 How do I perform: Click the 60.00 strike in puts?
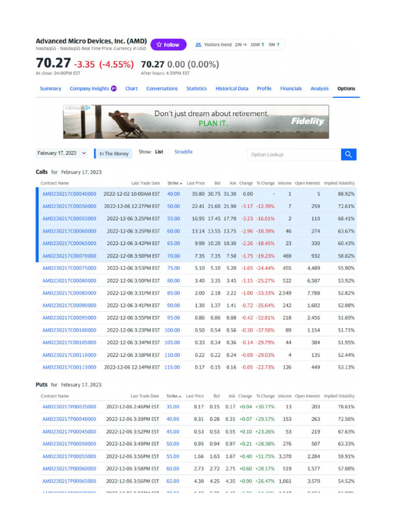(x=172, y=469)
